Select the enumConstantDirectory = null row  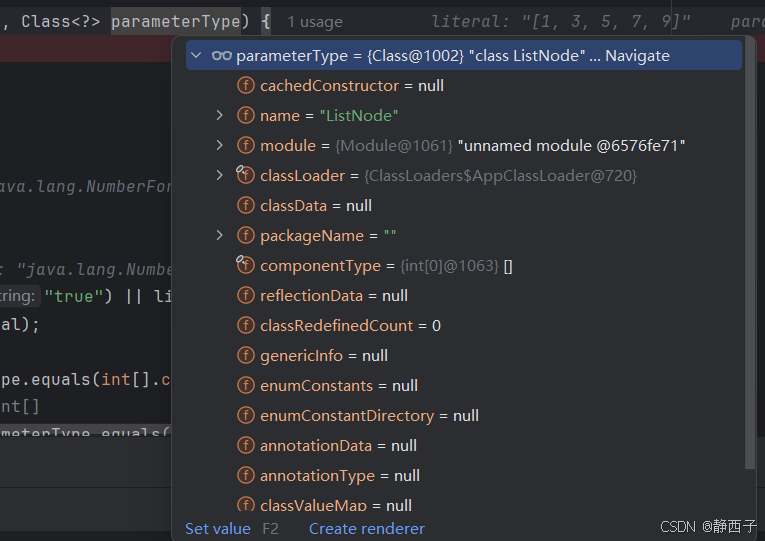point(463,416)
